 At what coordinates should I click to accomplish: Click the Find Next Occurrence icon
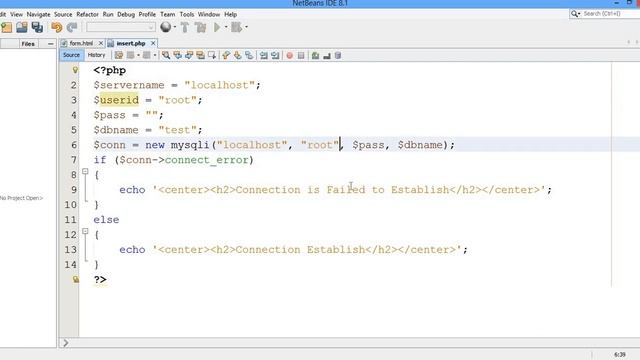189,55
